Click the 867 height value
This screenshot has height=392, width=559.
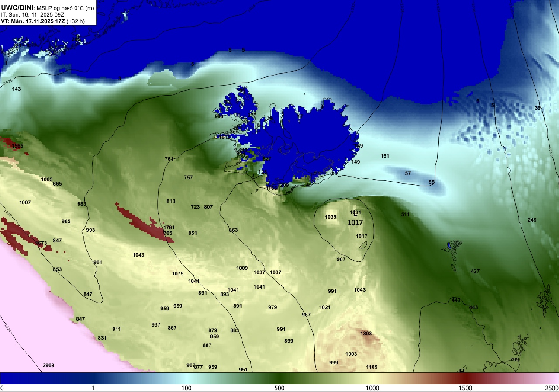point(172,328)
